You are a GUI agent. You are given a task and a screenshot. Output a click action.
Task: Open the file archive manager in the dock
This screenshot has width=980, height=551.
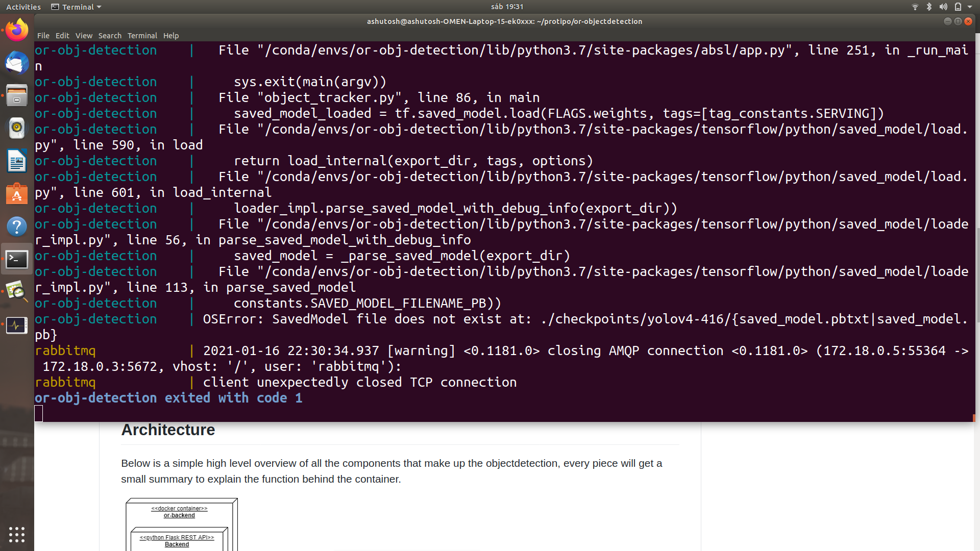(17, 95)
